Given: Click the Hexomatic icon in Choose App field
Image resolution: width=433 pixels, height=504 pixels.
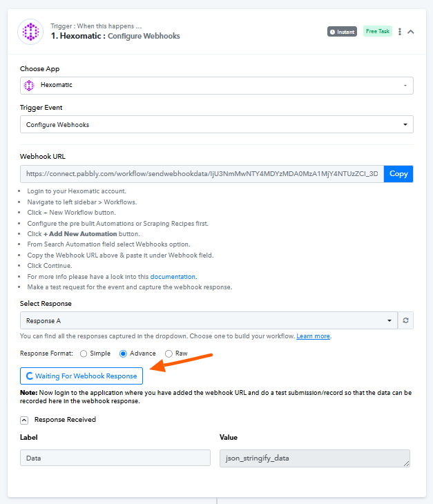Looking at the screenshot, I should (29, 86).
